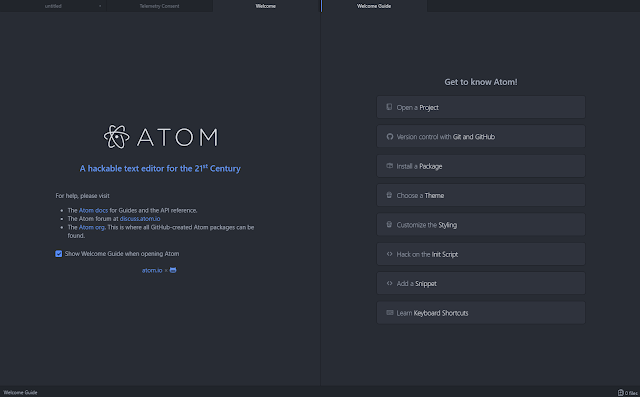The height and width of the screenshot is (397, 640).
Task: Select the Welcome tab
Action: (x=266, y=6)
